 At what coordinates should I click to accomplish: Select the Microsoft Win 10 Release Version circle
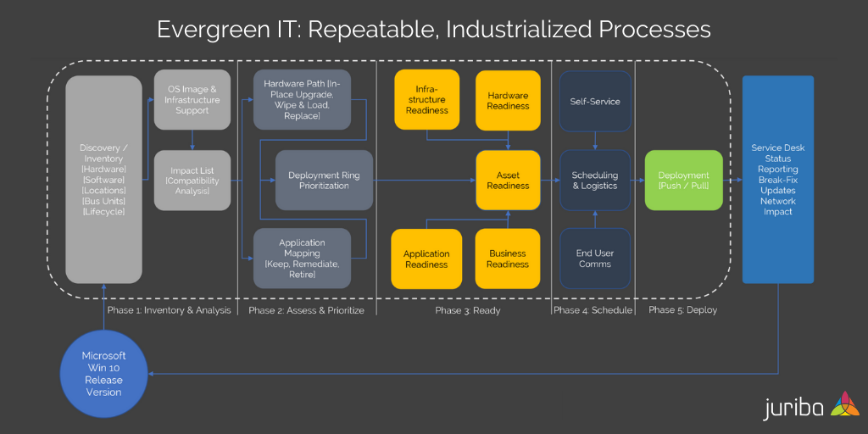(103, 374)
